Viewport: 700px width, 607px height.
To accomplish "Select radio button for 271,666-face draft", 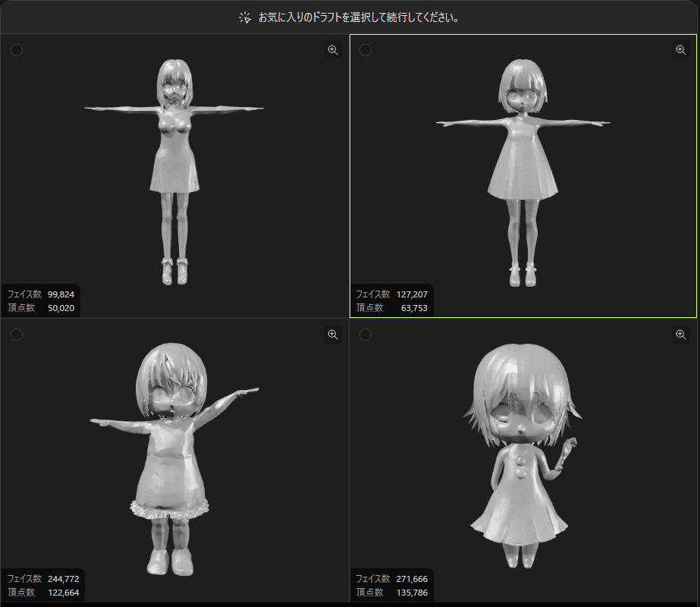I will tap(366, 335).
